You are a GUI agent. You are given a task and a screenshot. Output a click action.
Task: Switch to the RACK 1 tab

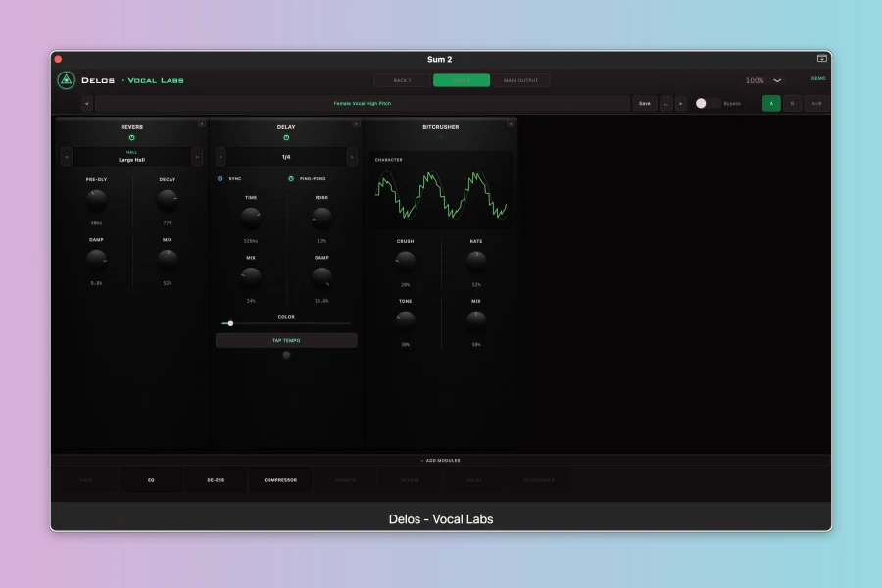[x=402, y=80]
